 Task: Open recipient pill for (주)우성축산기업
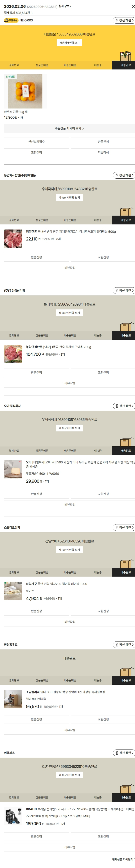(x=124, y=290)
